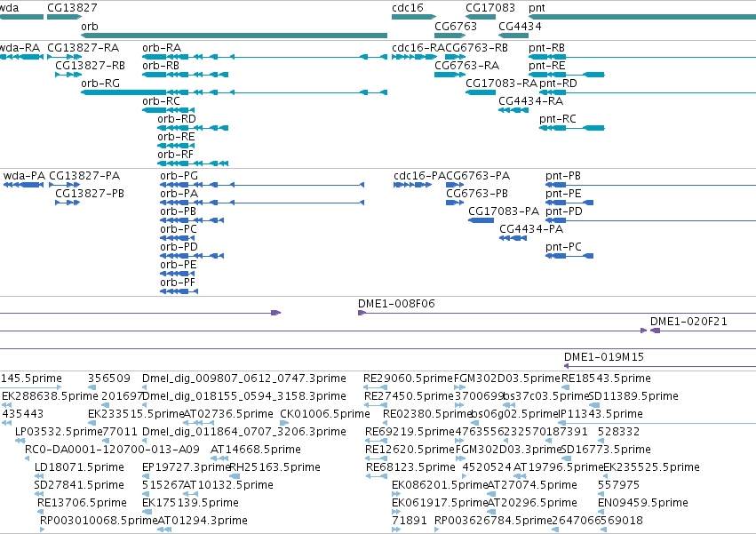The width and height of the screenshot is (756, 534).
Task: Select the wda-PA protein label
Action: click(24, 176)
